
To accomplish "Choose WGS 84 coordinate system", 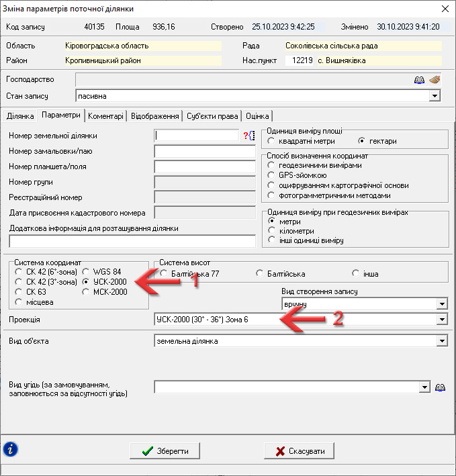I will coord(86,272).
